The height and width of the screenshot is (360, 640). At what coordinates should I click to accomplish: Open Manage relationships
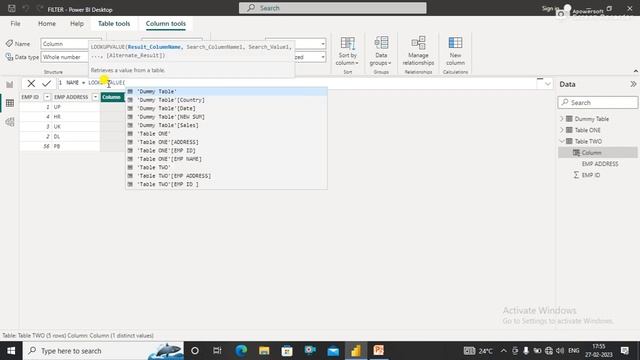click(x=418, y=51)
